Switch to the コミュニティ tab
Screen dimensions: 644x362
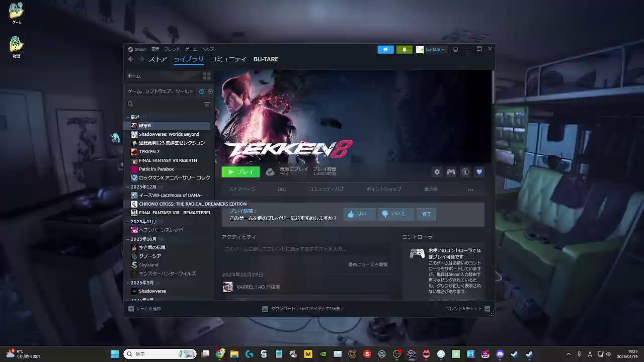click(x=228, y=59)
